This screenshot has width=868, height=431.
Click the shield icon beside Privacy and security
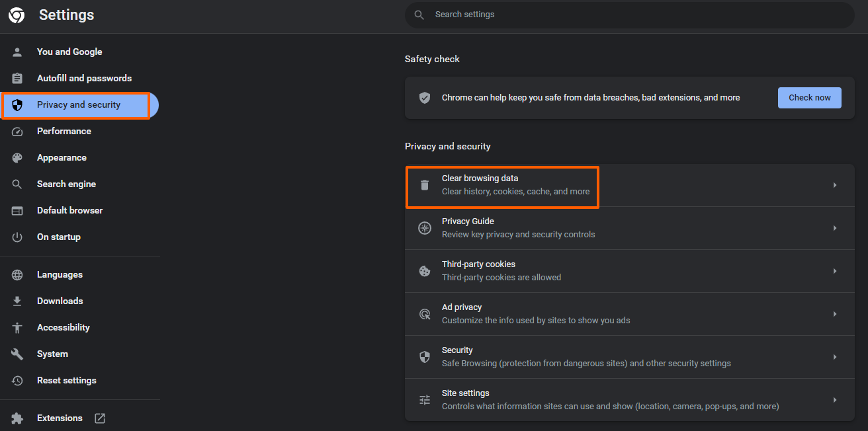pos(17,104)
